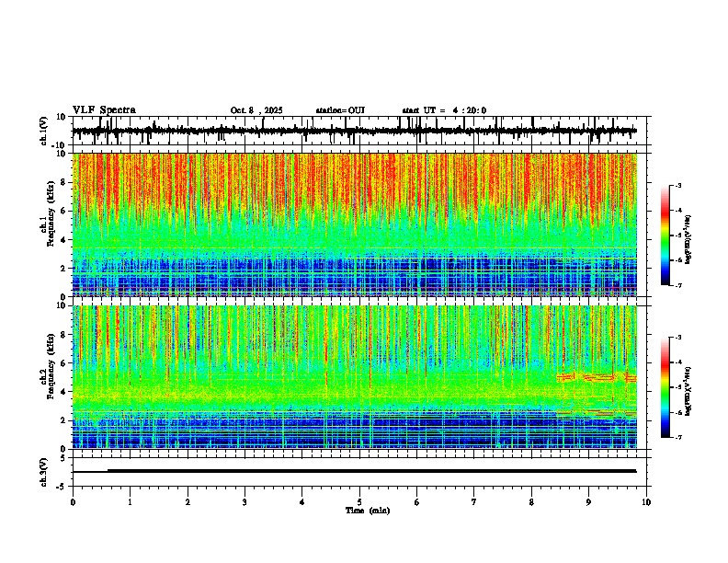
Task: Click time axis tick label "5"
Action: [x=359, y=502]
